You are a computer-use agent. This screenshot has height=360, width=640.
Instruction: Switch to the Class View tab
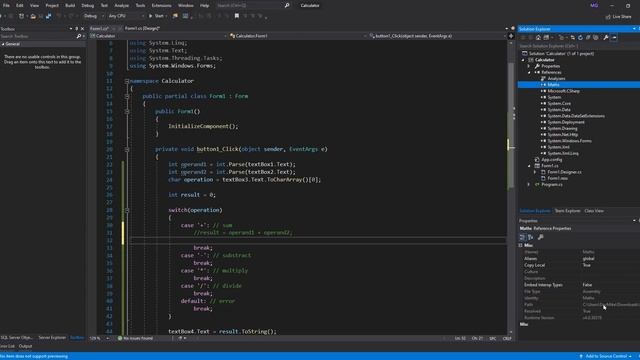(x=594, y=211)
